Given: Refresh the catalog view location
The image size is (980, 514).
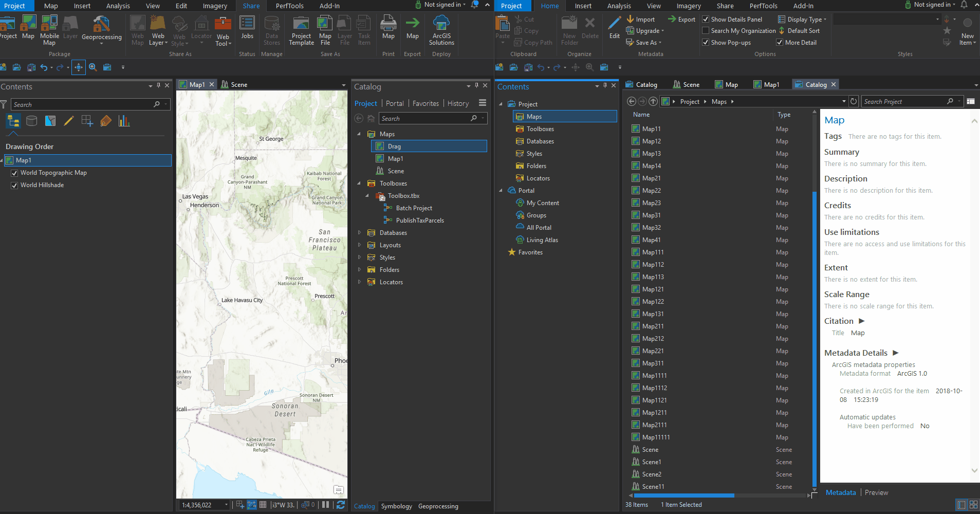Looking at the screenshot, I should click(854, 101).
